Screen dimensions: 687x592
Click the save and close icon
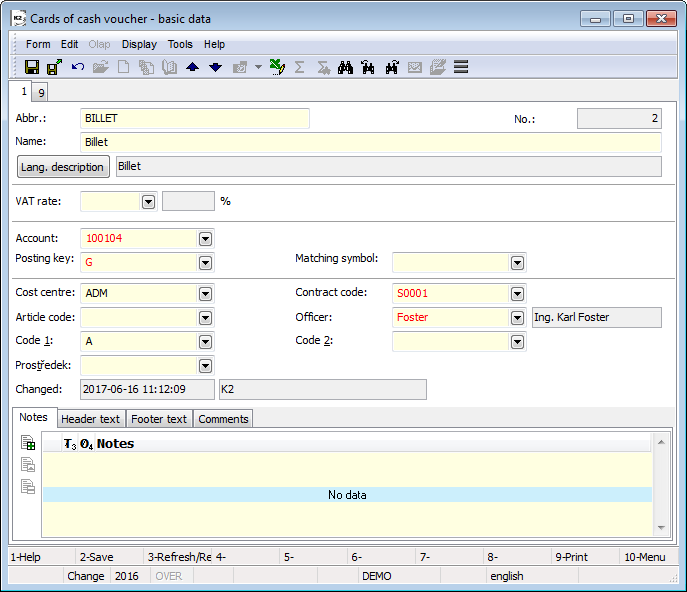tap(54, 67)
